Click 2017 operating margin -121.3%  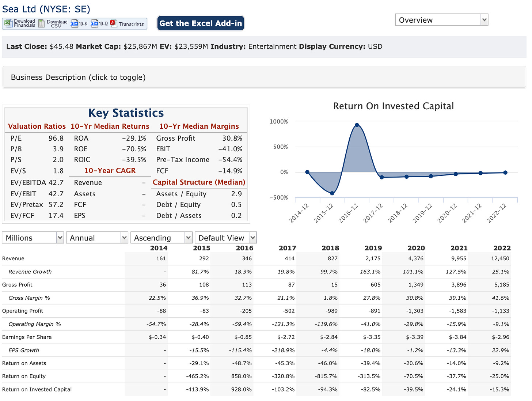pos(283,324)
